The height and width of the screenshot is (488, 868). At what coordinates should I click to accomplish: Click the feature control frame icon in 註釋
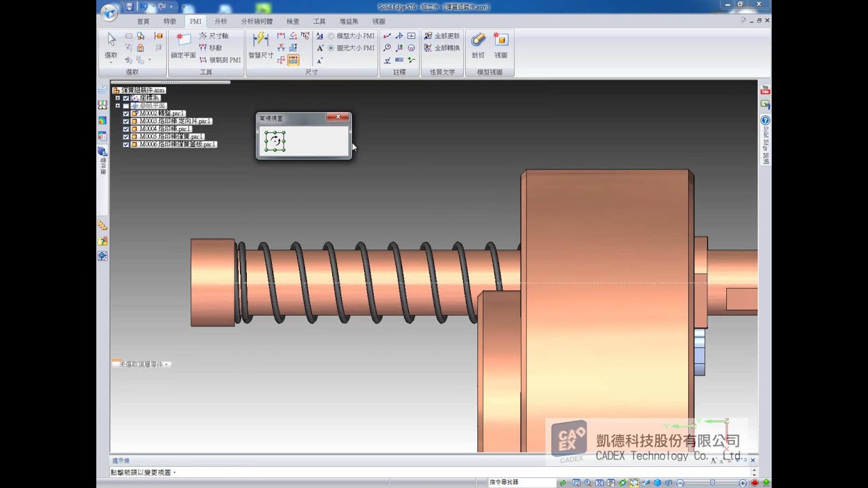[x=399, y=60]
